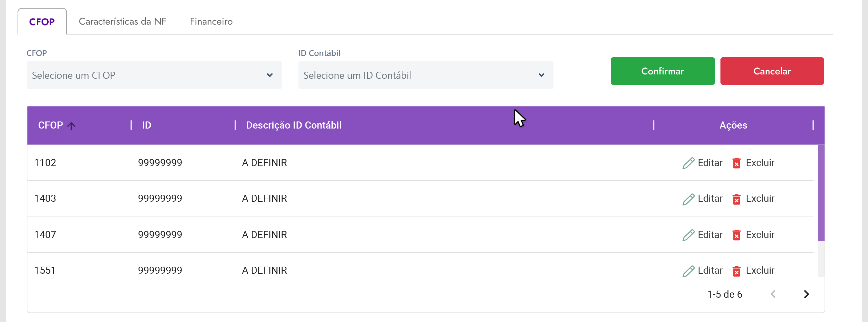Click the trash Excluir icon for CFOP 1102

click(x=736, y=163)
